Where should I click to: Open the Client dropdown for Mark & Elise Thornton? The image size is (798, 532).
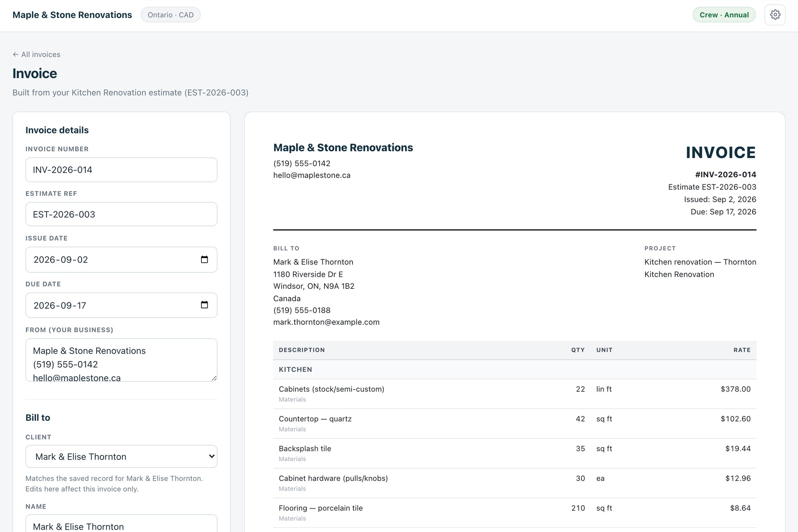(x=121, y=456)
